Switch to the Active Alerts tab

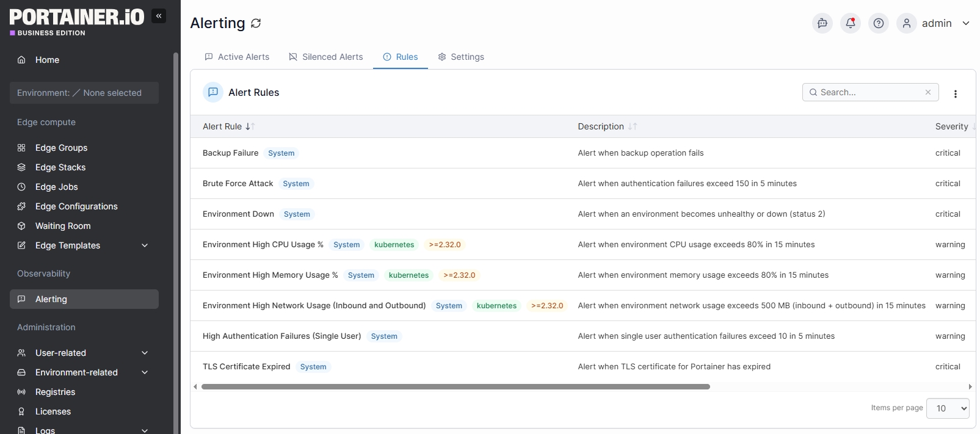tap(237, 57)
